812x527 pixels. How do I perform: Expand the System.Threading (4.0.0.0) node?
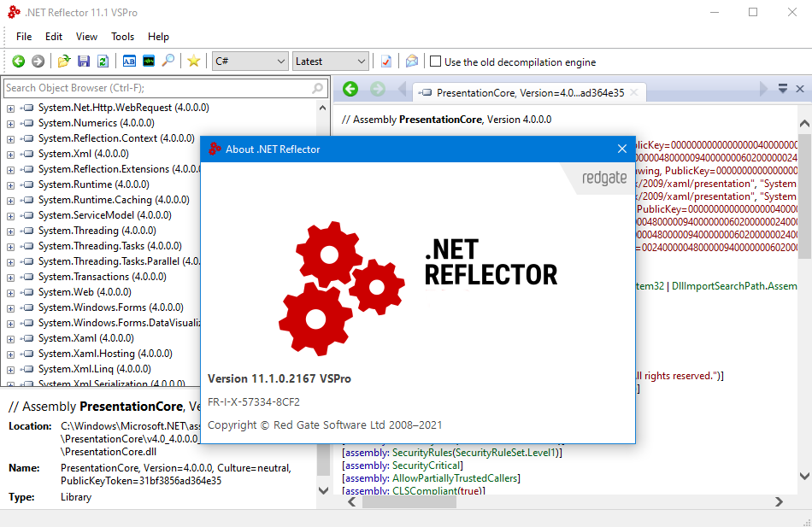pyautogui.click(x=10, y=231)
